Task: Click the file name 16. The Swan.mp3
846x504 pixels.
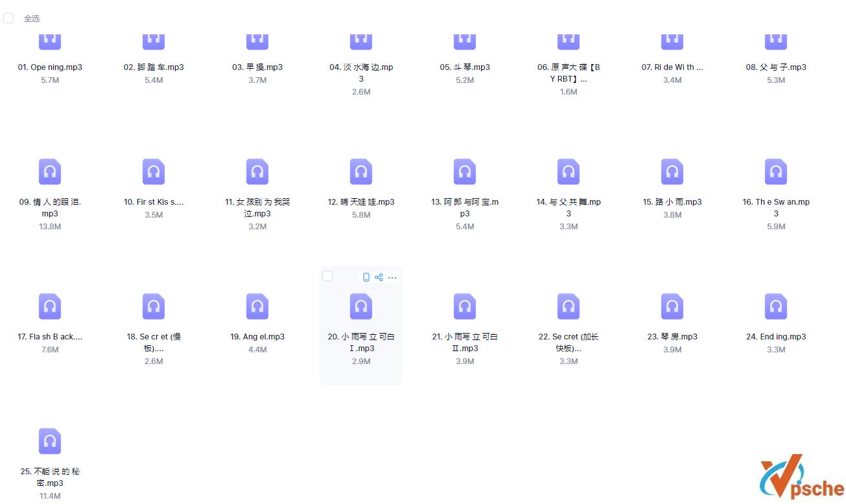Action: pos(776,208)
